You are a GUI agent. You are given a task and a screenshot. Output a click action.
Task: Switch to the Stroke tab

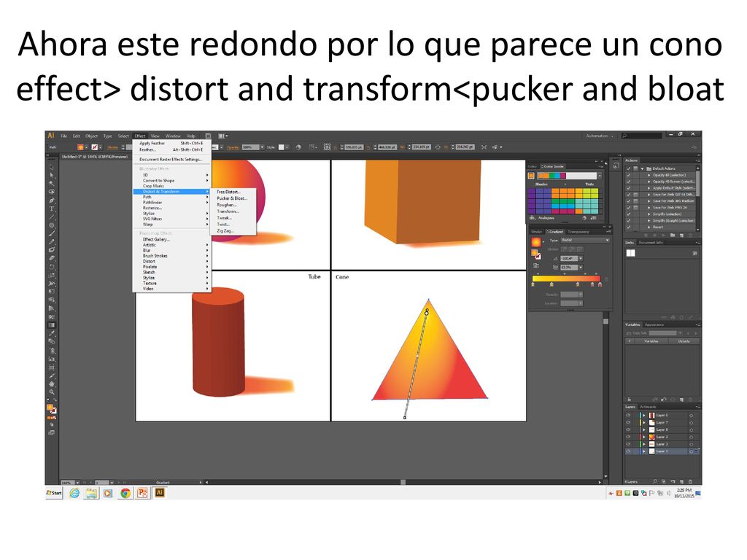tap(536, 232)
